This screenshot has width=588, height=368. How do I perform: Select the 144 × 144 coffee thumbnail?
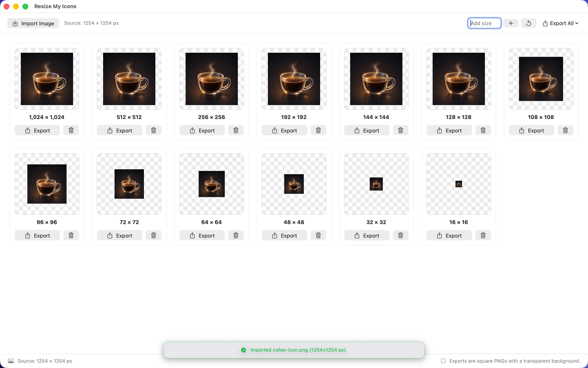pyautogui.click(x=376, y=79)
